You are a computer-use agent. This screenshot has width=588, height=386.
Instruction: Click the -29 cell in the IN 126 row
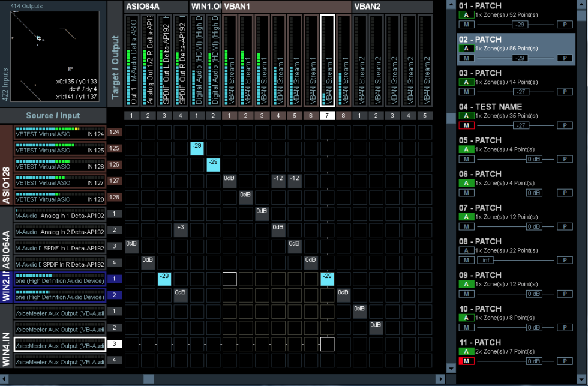click(214, 165)
